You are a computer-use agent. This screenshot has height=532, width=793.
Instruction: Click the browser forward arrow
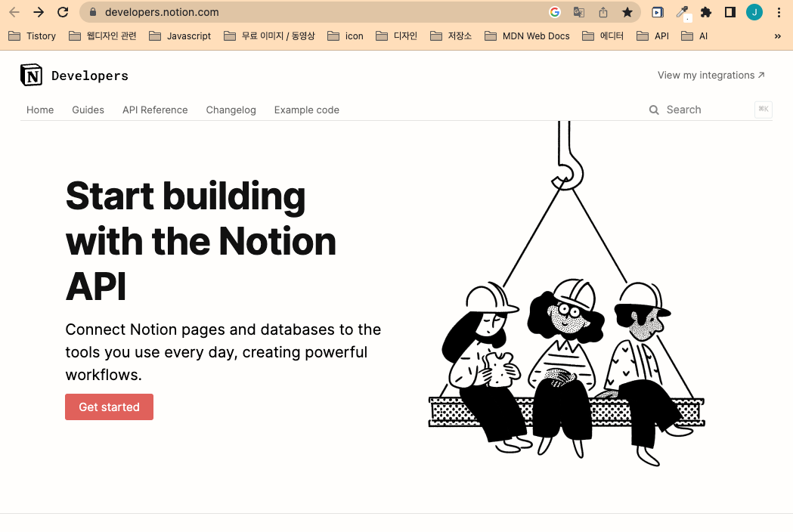click(39, 12)
